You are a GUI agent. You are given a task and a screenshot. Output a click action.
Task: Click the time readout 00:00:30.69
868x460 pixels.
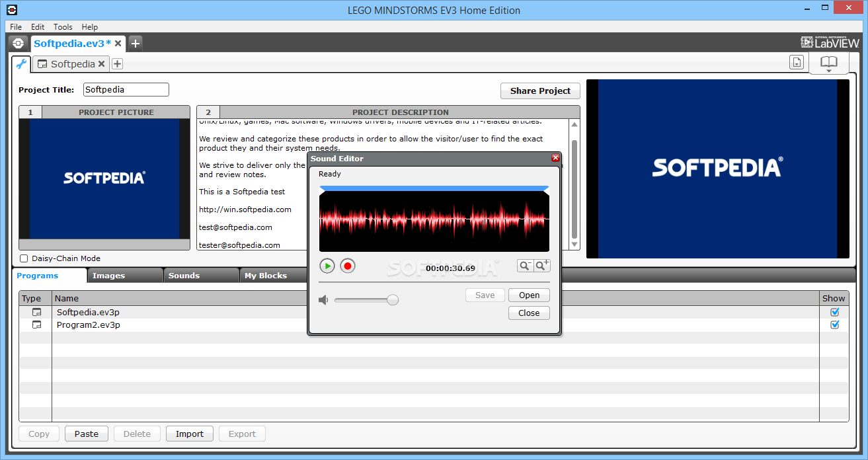pyautogui.click(x=450, y=268)
